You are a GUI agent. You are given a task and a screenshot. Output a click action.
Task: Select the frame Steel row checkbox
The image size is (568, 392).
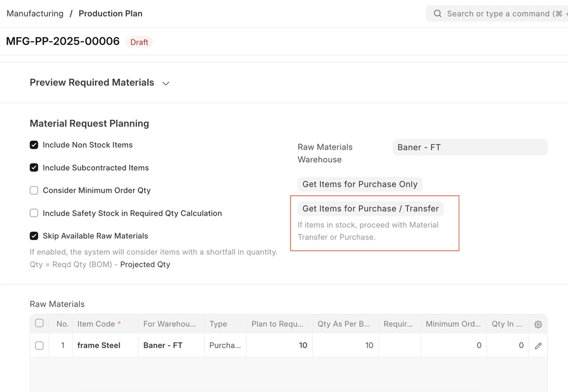tap(39, 345)
